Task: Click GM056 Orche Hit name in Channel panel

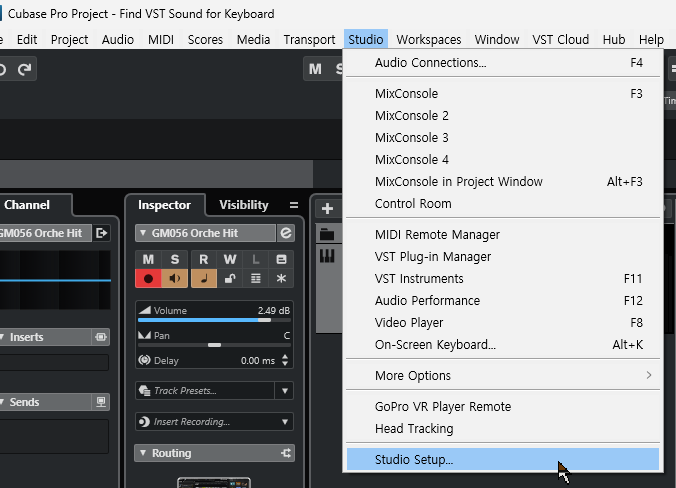Action: pyautogui.click(x=41, y=233)
